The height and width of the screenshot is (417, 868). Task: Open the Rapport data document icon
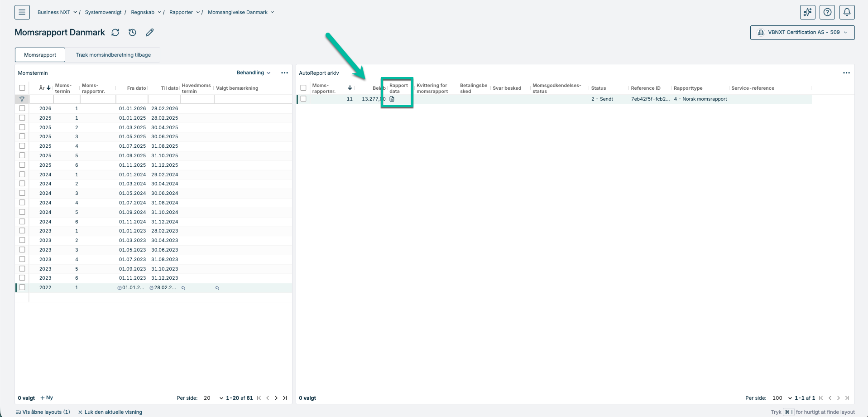tap(392, 99)
